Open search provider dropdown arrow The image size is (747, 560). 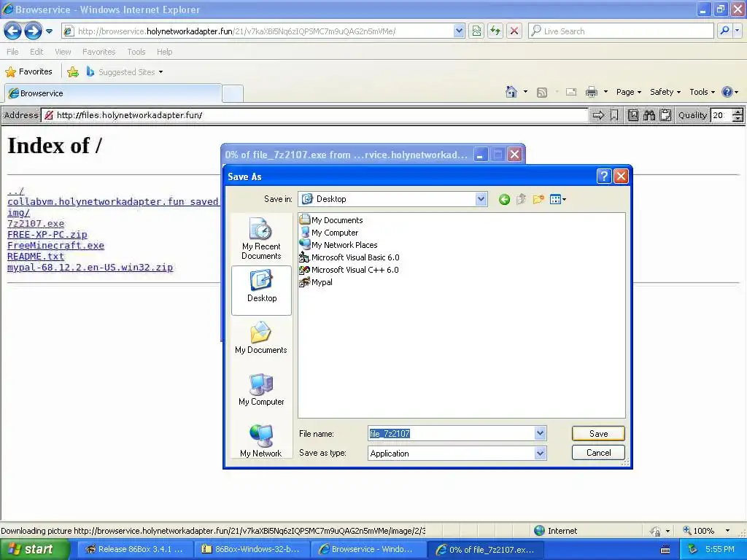(737, 31)
